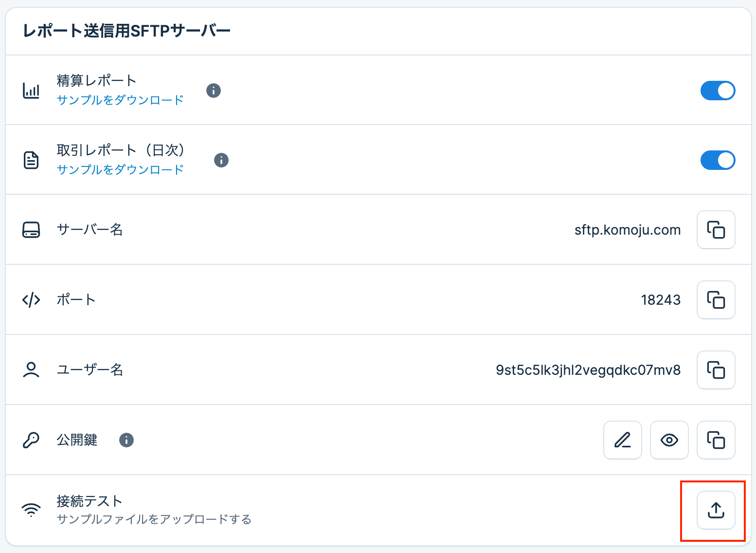This screenshot has width=756, height=553.
Task: Click the 接続テスト row label
Action: [90, 501]
